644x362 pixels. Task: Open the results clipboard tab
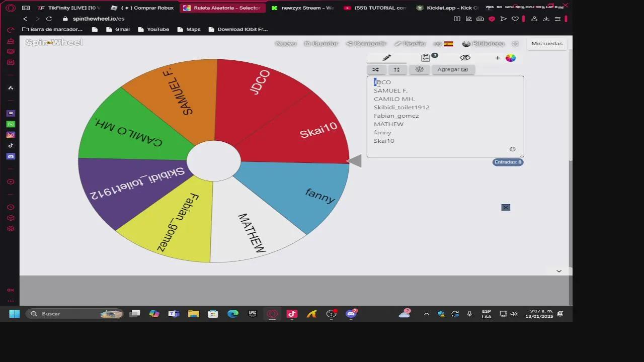click(x=426, y=58)
